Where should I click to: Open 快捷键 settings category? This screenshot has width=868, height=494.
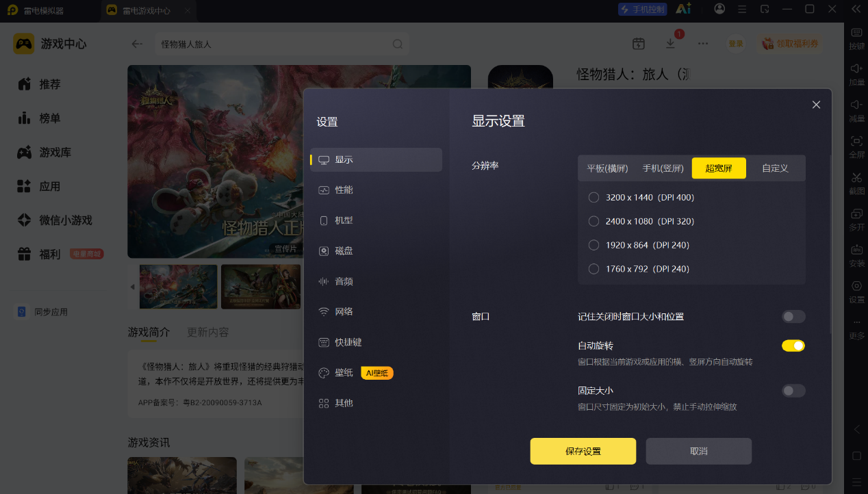pos(376,342)
